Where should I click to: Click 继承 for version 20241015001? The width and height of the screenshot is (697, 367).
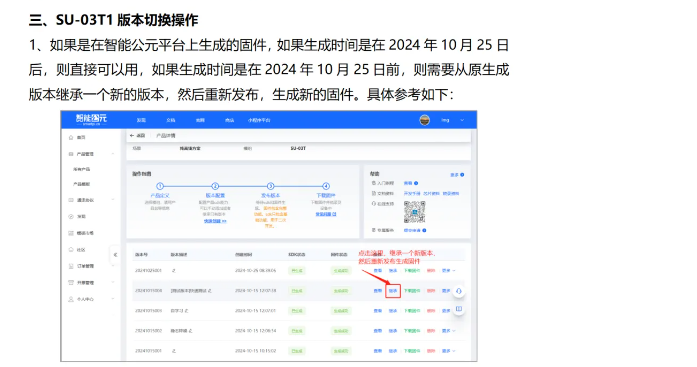(x=393, y=351)
